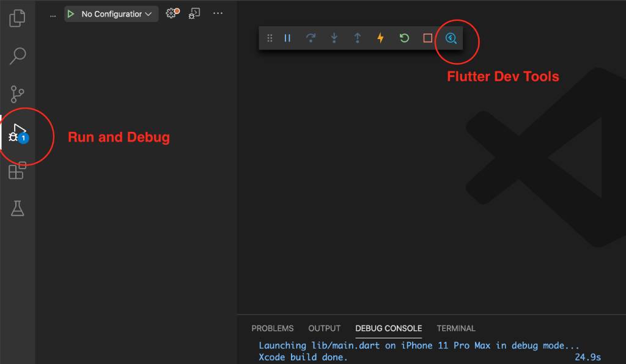Open the debug console icon in sidebar header
This screenshot has height=364, width=626.
pos(194,13)
